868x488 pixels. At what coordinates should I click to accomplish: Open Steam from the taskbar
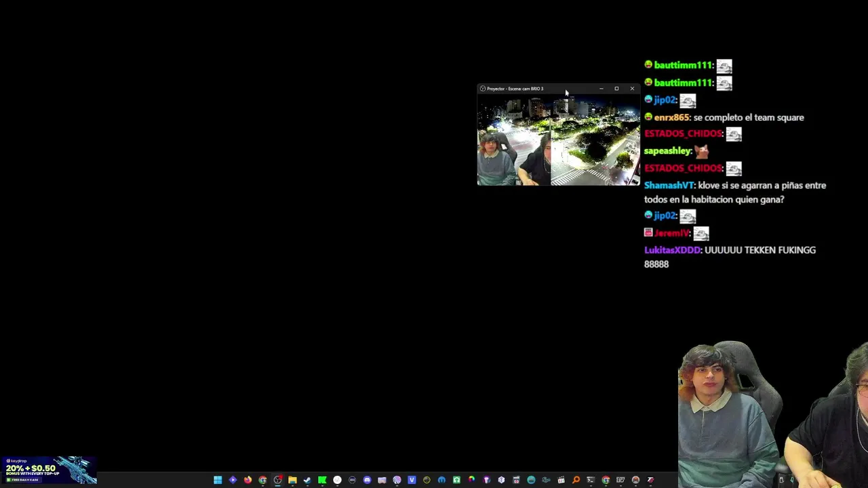[x=307, y=480]
